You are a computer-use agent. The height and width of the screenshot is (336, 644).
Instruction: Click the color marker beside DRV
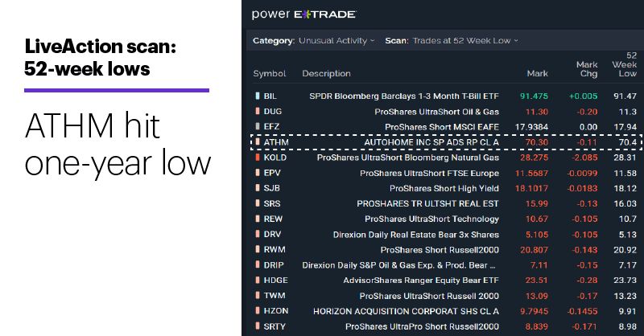pos(258,234)
